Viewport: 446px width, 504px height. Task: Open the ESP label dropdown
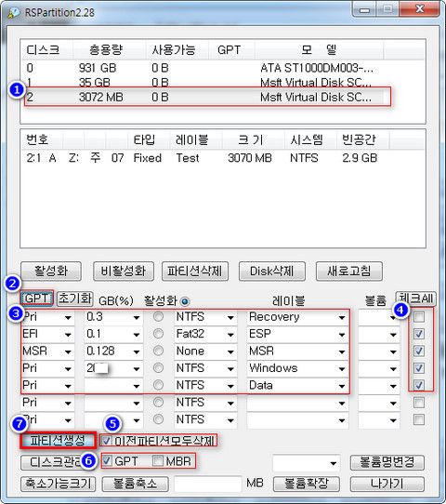(x=342, y=335)
